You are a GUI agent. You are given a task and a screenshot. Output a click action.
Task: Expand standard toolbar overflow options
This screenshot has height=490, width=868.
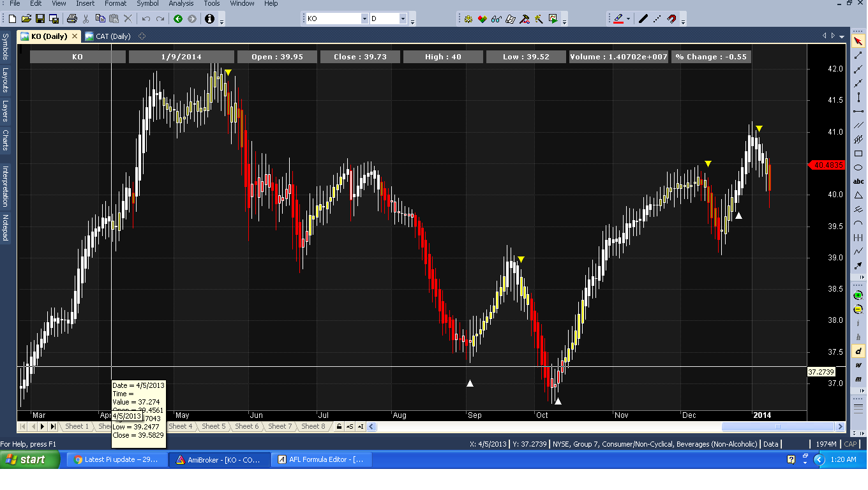(x=221, y=20)
